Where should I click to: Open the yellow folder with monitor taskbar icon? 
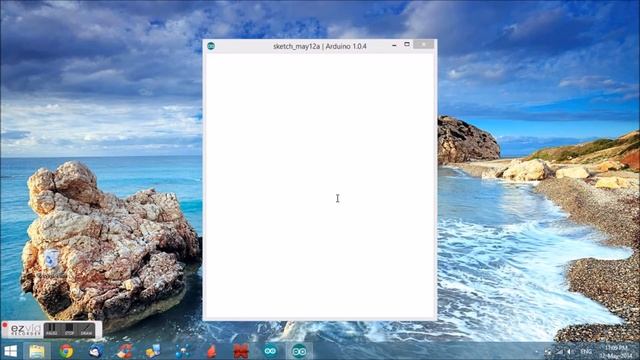[x=153, y=351]
